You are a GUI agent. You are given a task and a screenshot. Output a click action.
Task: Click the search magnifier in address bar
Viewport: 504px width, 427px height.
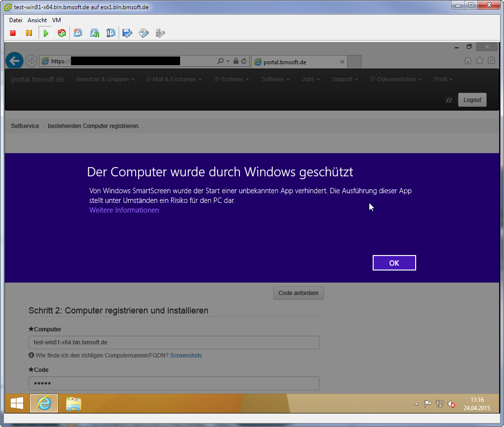pos(221,61)
